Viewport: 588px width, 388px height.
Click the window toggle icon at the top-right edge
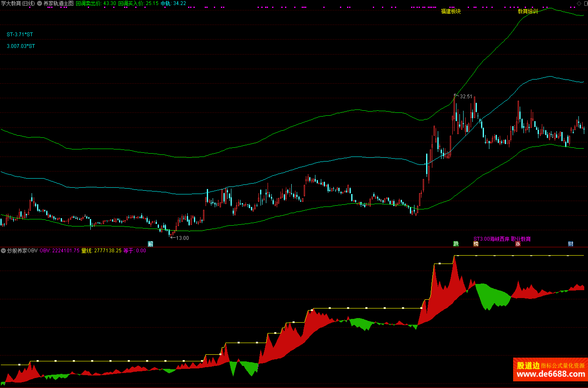click(x=586, y=3)
